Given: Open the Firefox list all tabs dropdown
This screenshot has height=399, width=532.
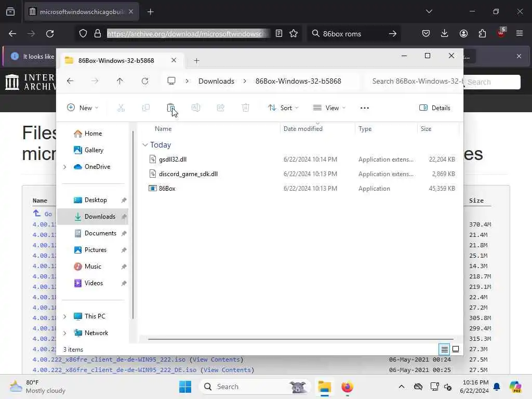Looking at the screenshot, I should 429,11.
